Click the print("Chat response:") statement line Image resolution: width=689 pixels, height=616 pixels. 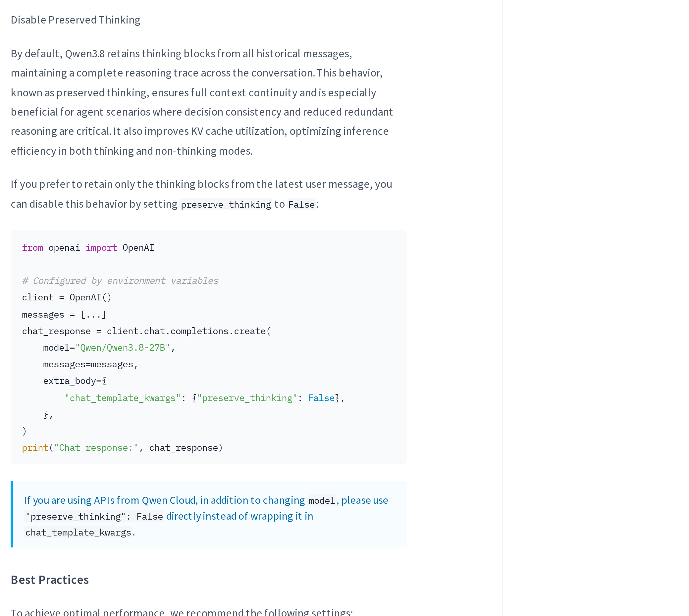pos(123,448)
